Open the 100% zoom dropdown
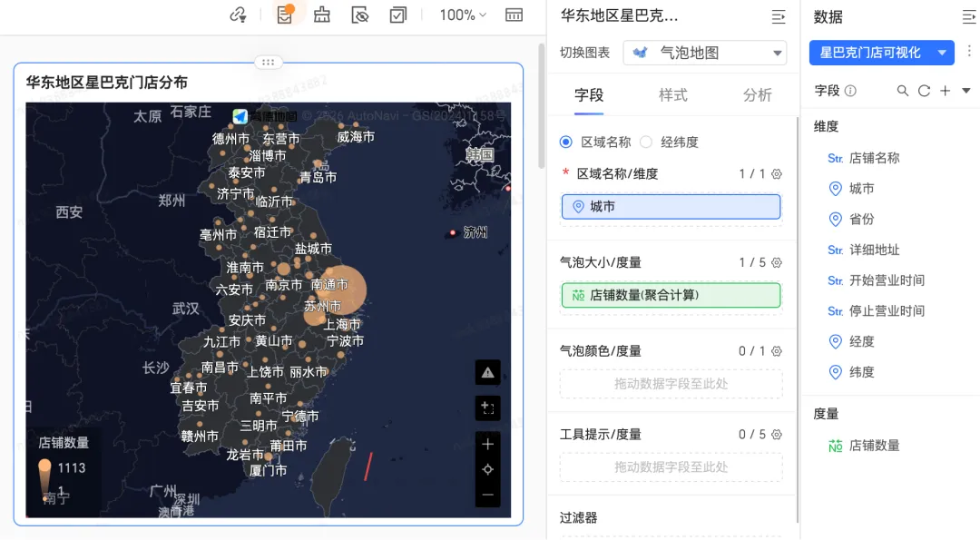980x540 pixels. click(463, 15)
